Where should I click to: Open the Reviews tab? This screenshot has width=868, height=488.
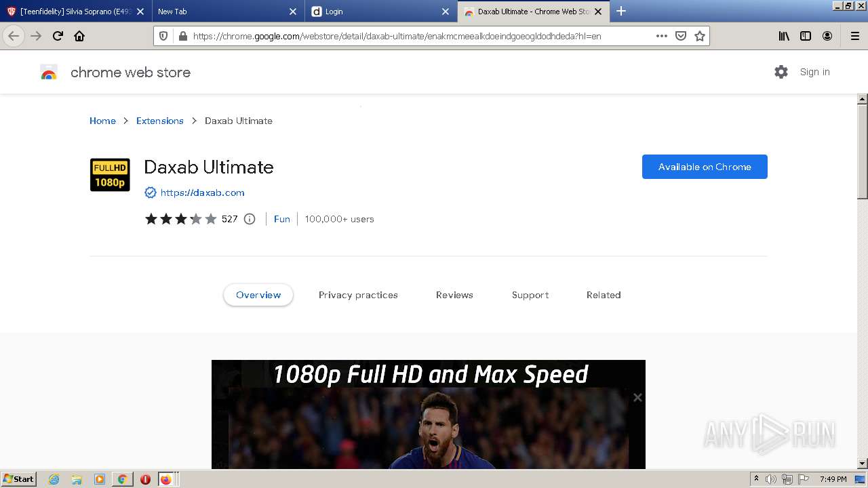click(x=454, y=295)
